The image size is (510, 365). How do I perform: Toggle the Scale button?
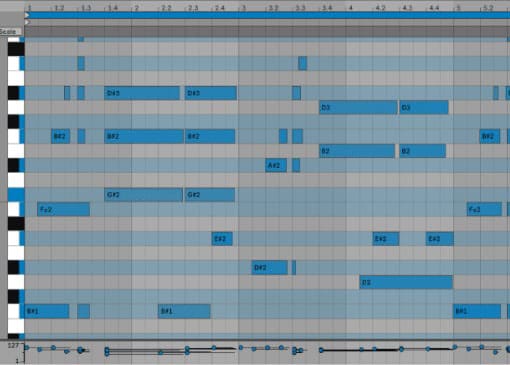(x=11, y=32)
